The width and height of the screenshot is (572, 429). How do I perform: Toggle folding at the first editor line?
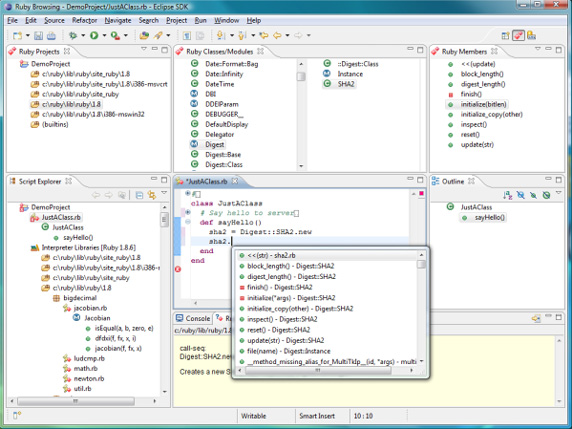(188, 193)
